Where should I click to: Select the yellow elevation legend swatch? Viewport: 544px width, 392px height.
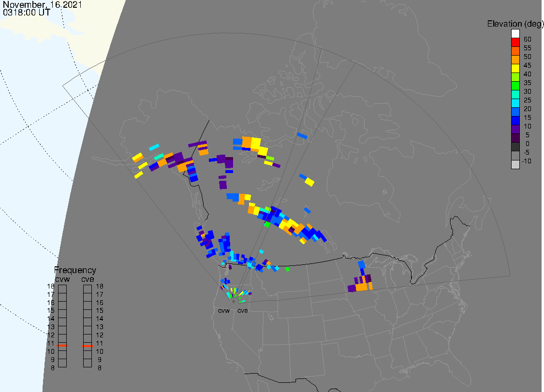point(515,68)
